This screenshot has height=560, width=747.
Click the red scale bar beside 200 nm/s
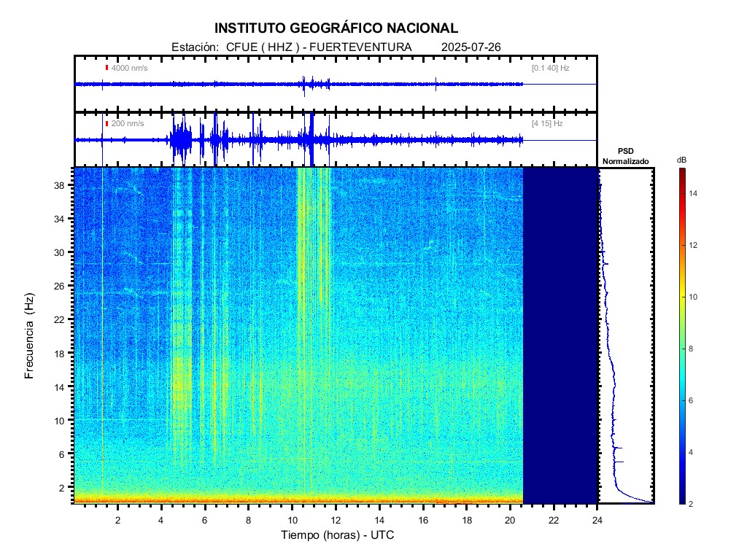[x=107, y=123]
